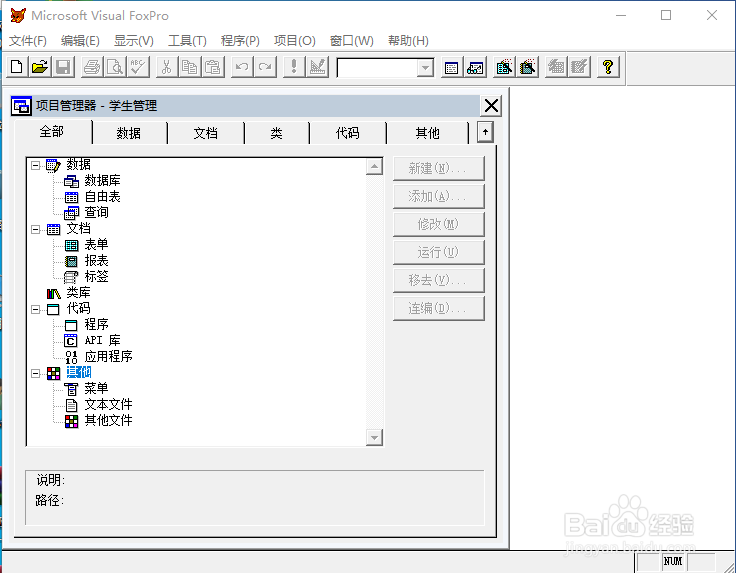This screenshot has width=736, height=573.
Task: Click the Modify Form icon beside Run
Action: [x=317, y=67]
